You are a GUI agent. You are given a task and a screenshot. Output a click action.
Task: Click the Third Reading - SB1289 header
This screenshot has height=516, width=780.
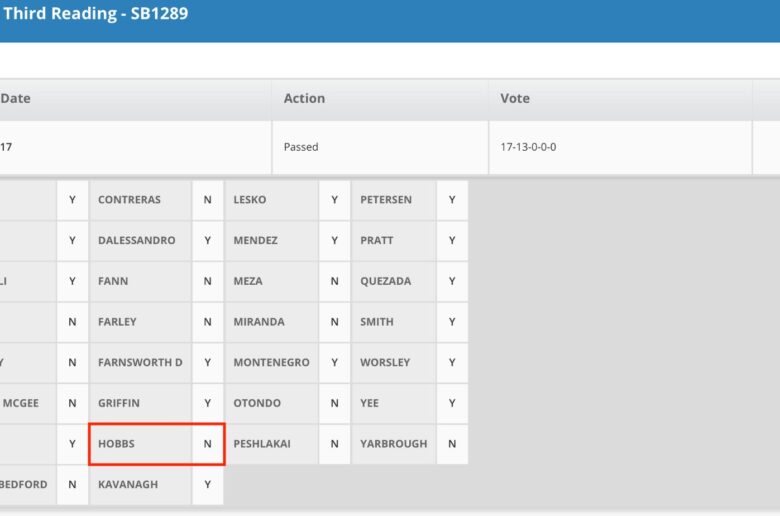[x=96, y=13]
